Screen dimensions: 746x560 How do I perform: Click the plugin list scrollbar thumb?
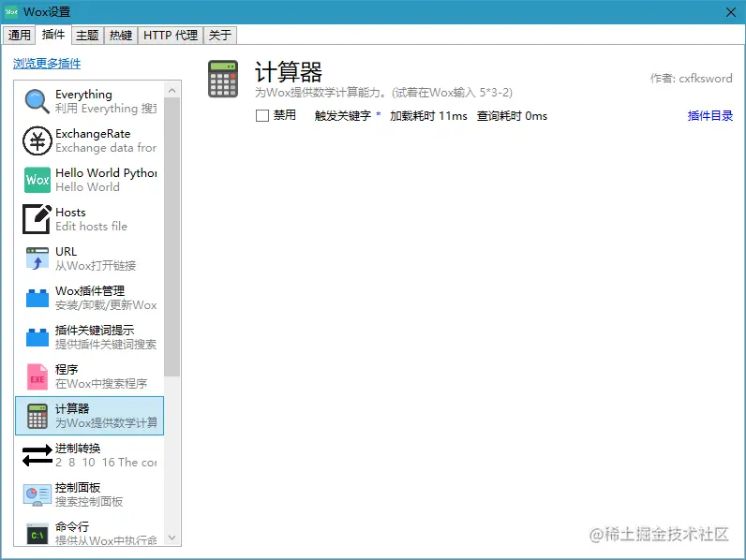[x=172, y=237]
